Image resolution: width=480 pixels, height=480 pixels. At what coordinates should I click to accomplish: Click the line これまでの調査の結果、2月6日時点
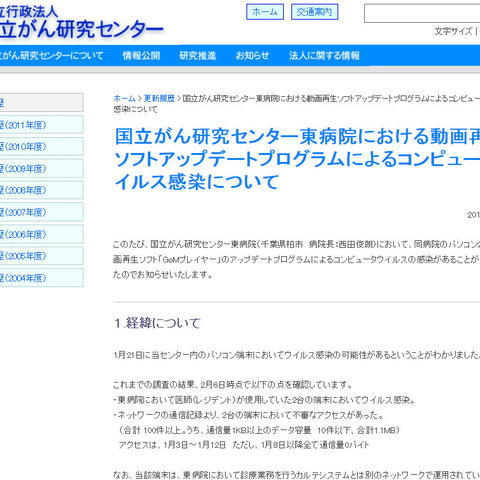coord(233,385)
